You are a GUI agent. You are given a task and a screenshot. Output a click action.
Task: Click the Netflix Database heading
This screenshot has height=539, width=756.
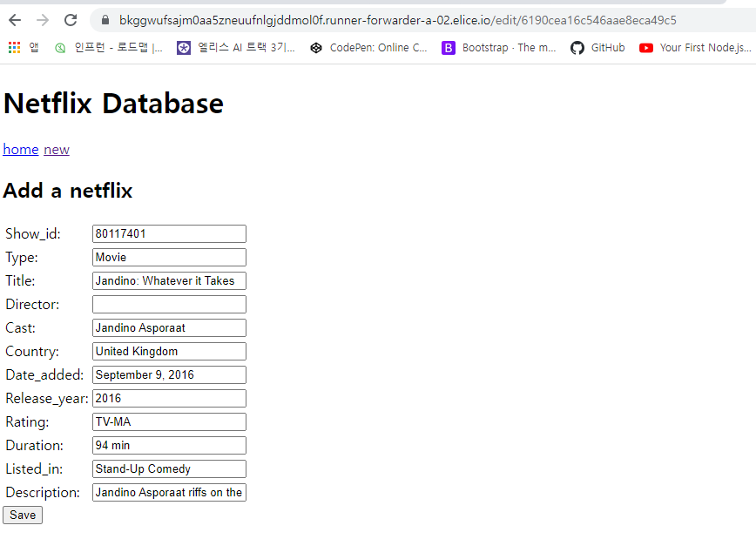pos(113,103)
